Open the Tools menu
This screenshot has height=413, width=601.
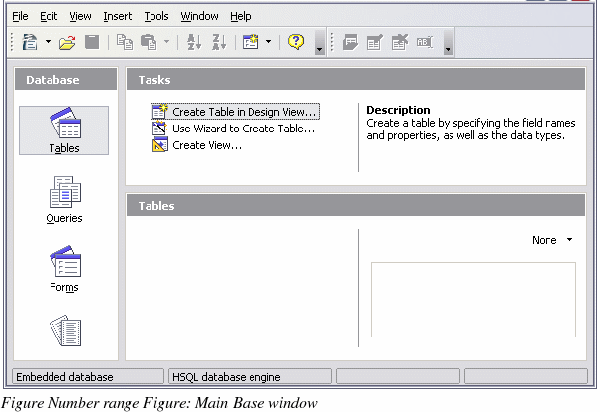[156, 16]
